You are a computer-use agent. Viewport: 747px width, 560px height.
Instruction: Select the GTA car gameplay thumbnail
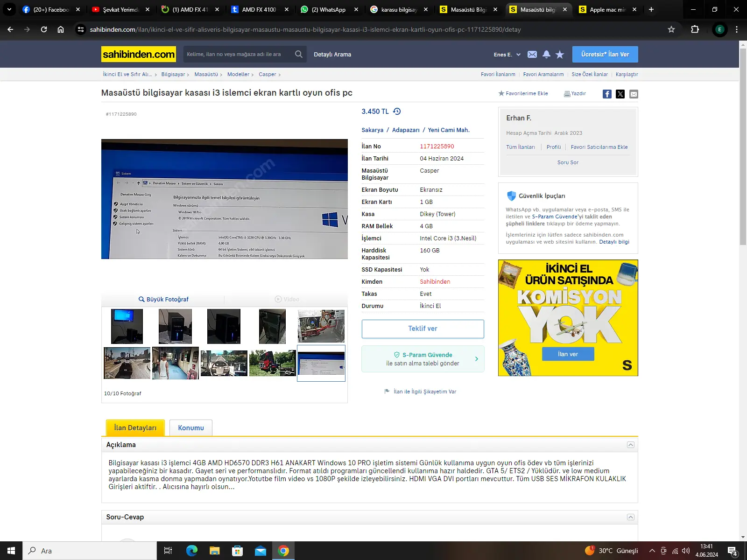(x=127, y=363)
